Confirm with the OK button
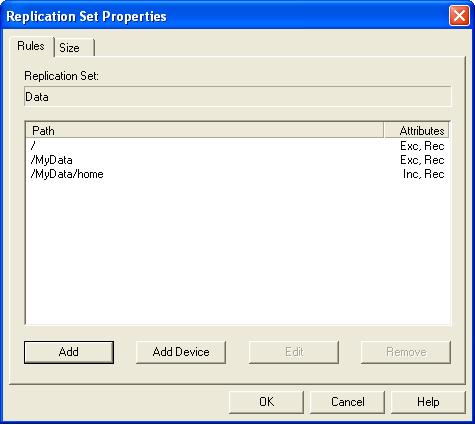 pyautogui.click(x=267, y=402)
